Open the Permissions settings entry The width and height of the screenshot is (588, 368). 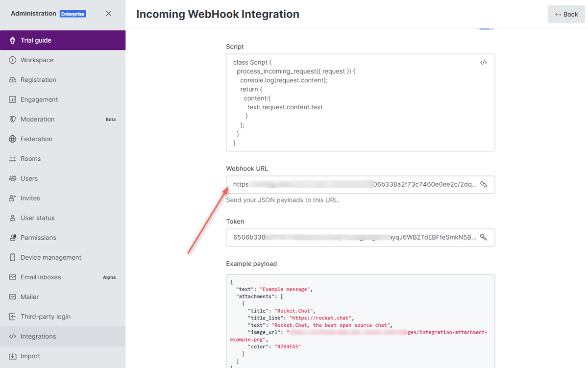coord(38,237)
